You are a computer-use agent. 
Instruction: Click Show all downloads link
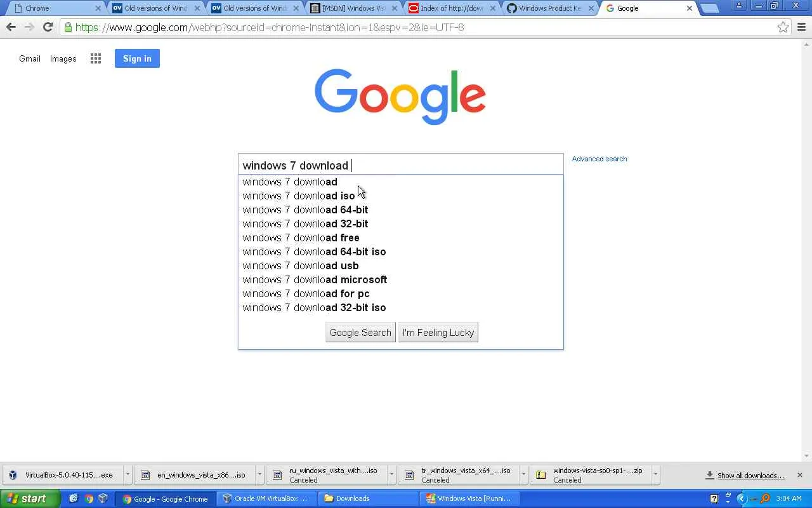pos(750,476)
